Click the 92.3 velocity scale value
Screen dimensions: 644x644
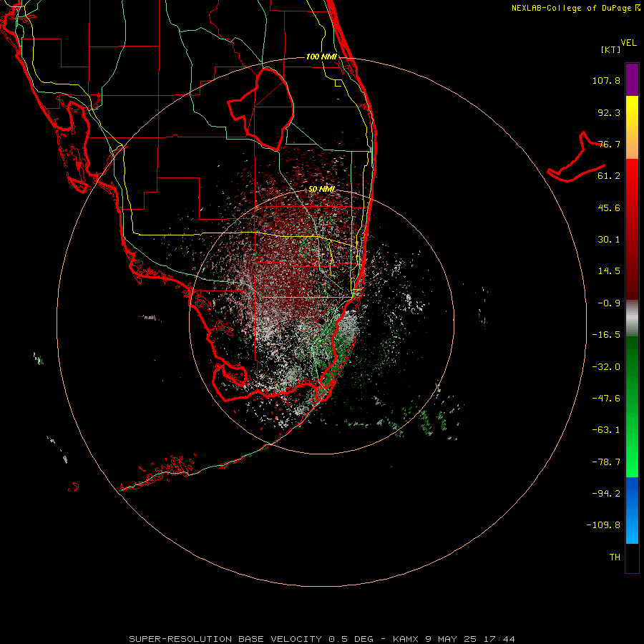point(609,112)
